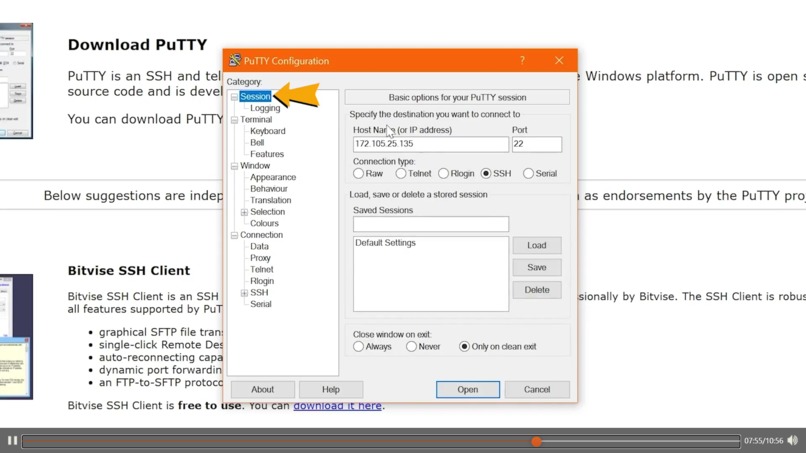Screen dimensions: 806x453
Task: Click the Help button
Action: pyautogui.click(x=331, y=390)
